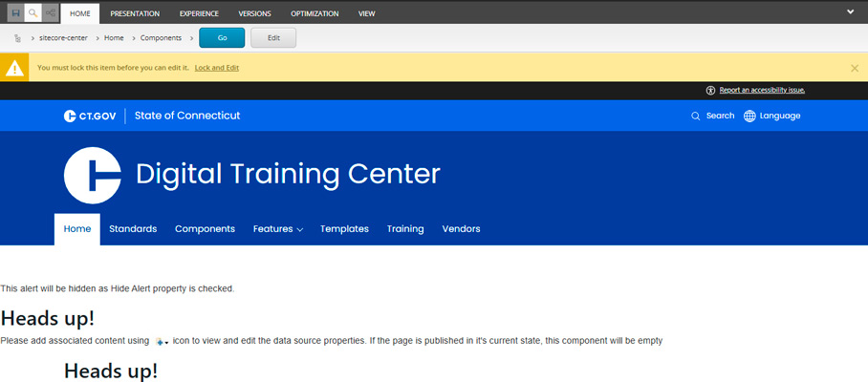Image resolution: width=868 pixels, height=382 pixels.
Task: Go to the Standards navigation item
Action: point(133,229)
